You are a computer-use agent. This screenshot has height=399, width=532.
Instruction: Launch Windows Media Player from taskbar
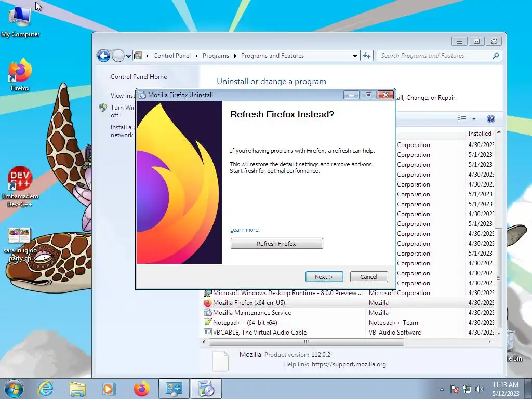point(109,389)
